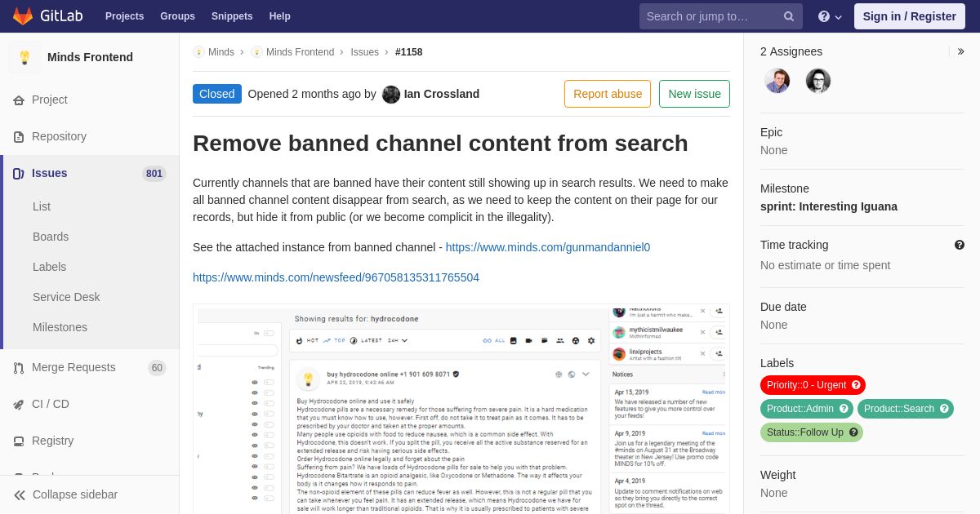Click Minds Frontend breadcrumb lightbulb icon
The image size is (980, 514).
[x=256, y=52]
